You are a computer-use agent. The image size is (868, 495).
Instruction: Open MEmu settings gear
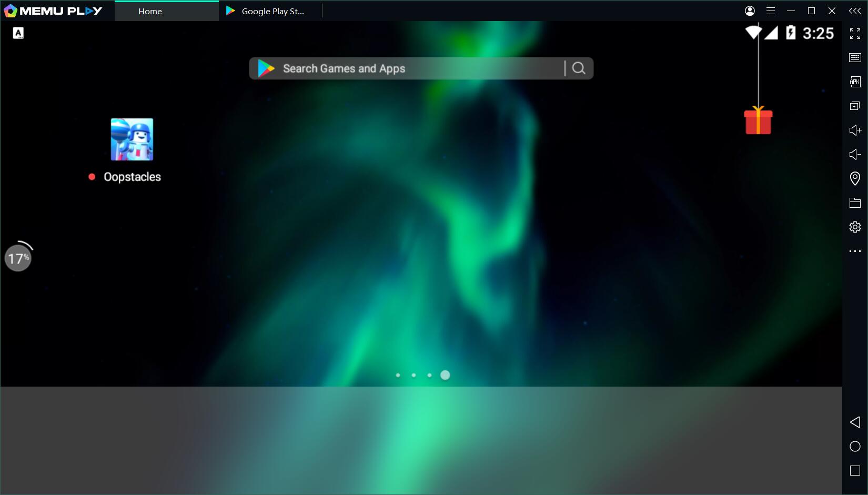(855, 227)
